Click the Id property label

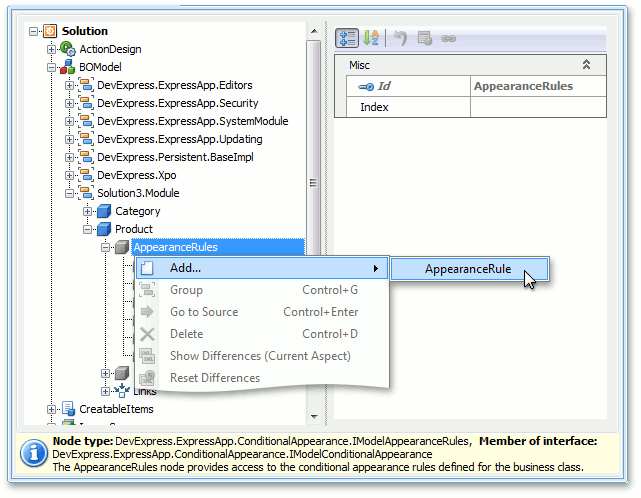pos(383,86)
